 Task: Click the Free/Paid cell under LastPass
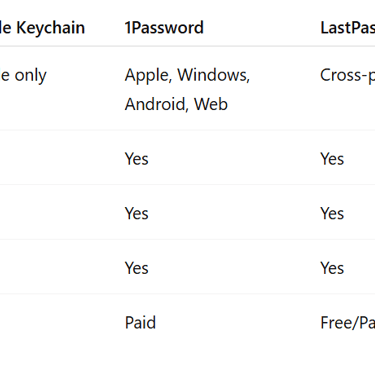point(348,323)
